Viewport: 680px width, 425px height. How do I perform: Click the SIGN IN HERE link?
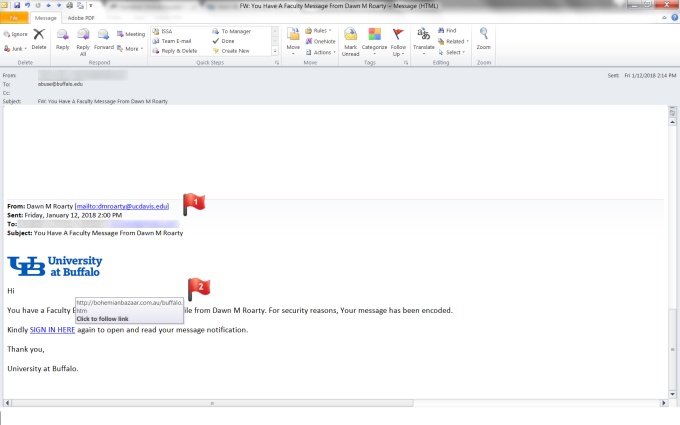click(52, 330)
